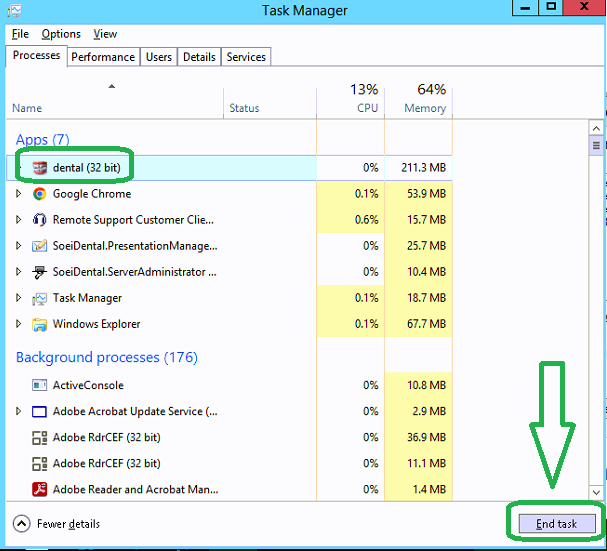Click the Adobe Reader and Acrobat Manager icon
This screenshot has height=551, width=607.
point(39,489)
